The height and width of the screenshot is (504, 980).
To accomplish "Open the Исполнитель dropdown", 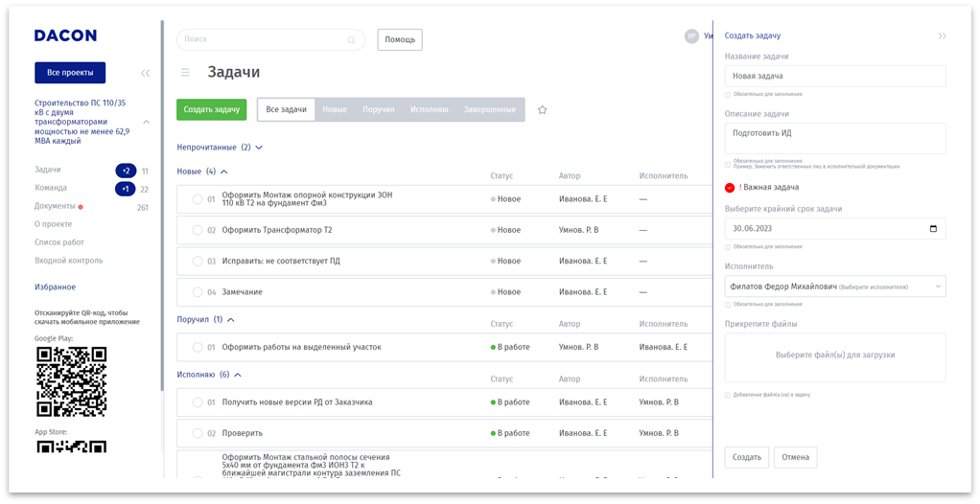I will point(834,286).
